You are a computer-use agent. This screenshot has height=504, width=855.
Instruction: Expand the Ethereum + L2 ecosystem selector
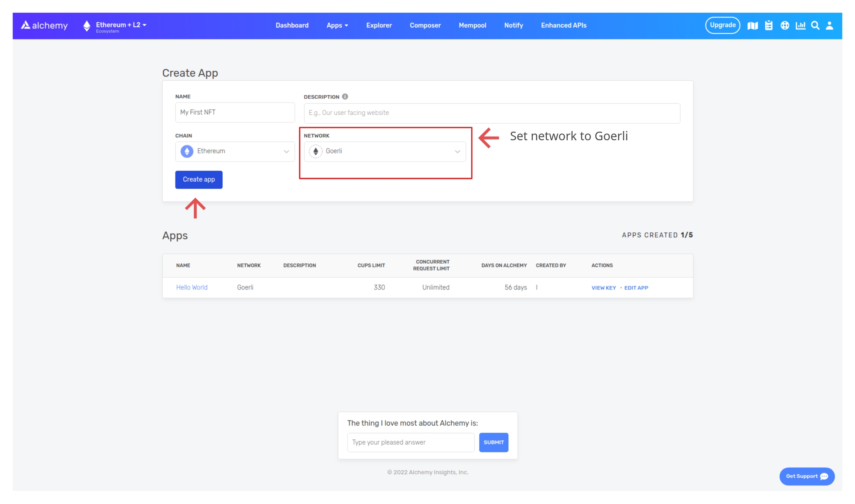(x=121, y=26)
